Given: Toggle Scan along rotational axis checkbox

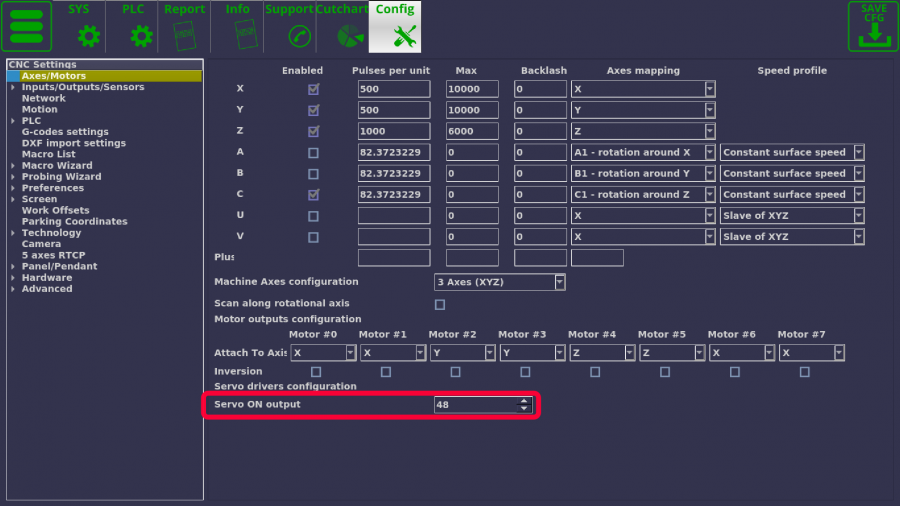Looking at the screenshot, I should 440,304.
